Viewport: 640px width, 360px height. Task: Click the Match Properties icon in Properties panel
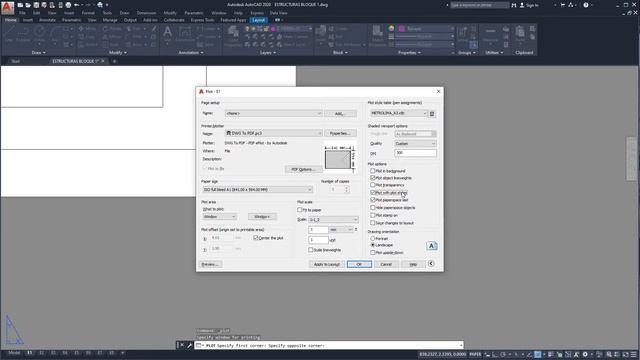(378, 36)
